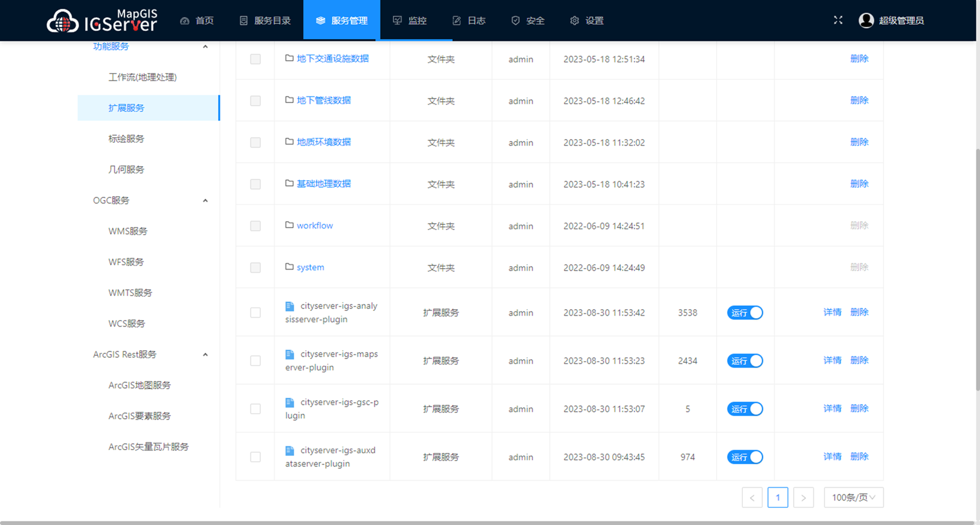
Task: Click file icon of cityserver-igs-analysisserver-plugin
Action: tap(290, 306)
